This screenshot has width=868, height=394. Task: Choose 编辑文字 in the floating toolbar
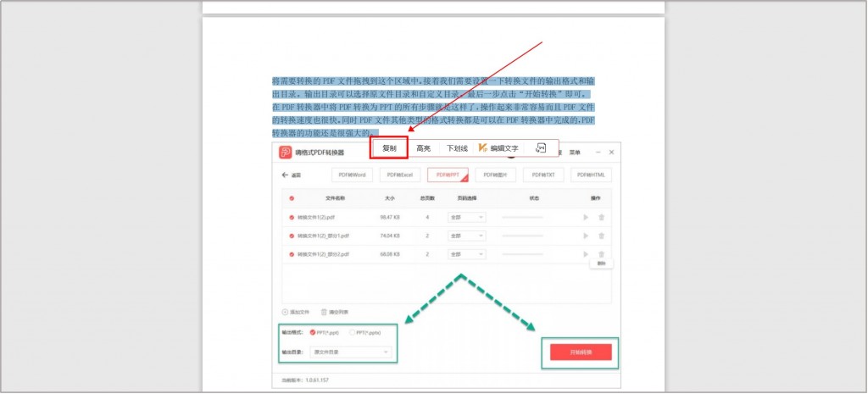tap(504, 148)
